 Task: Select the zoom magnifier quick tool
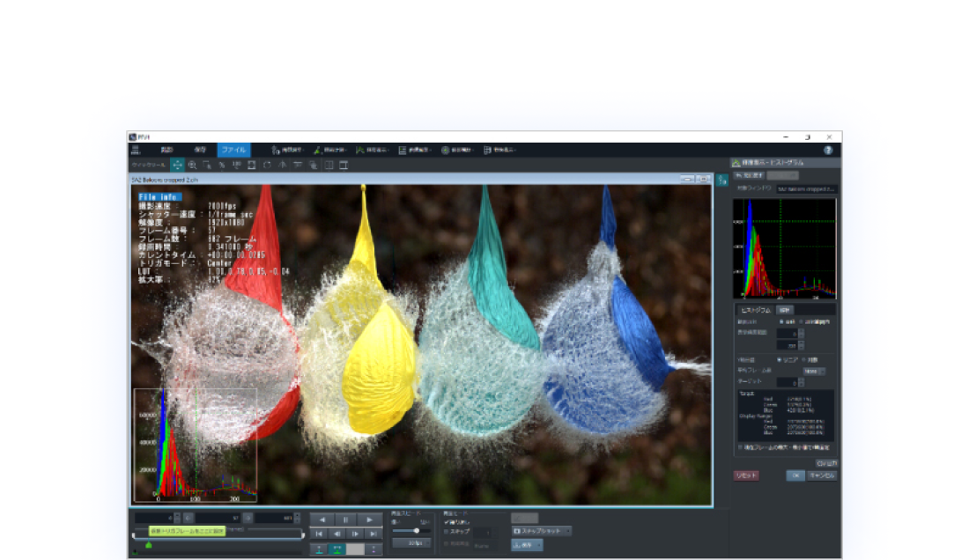tap(192, 165)
